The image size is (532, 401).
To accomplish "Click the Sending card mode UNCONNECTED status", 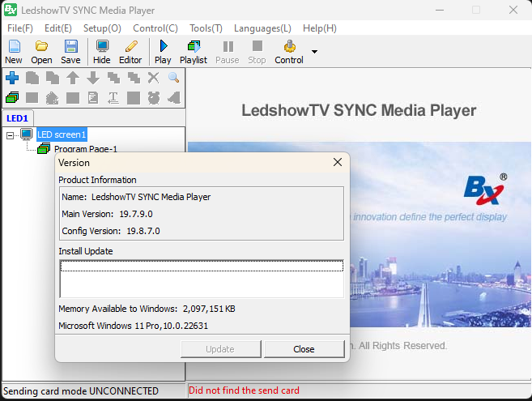I will [81, 391].
